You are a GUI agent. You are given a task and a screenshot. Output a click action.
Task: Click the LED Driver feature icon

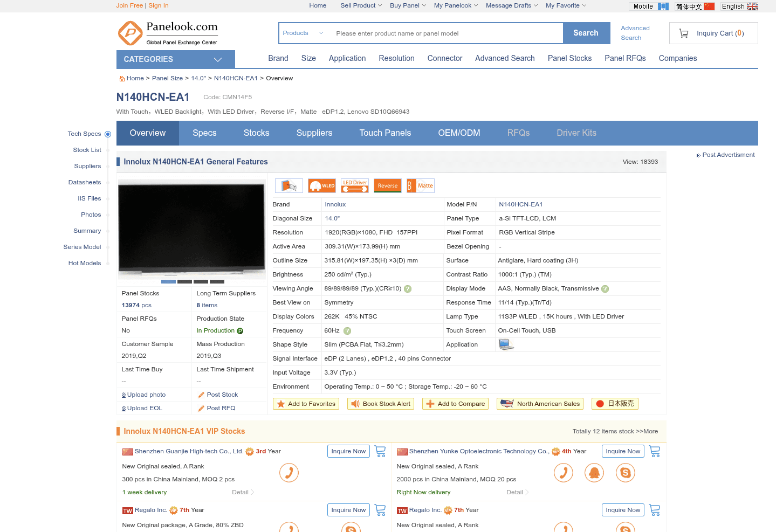click(x=355, y=185)
